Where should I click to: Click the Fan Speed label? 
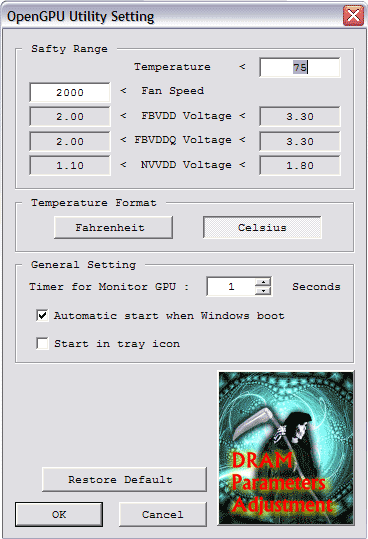[x=172, y=91]
